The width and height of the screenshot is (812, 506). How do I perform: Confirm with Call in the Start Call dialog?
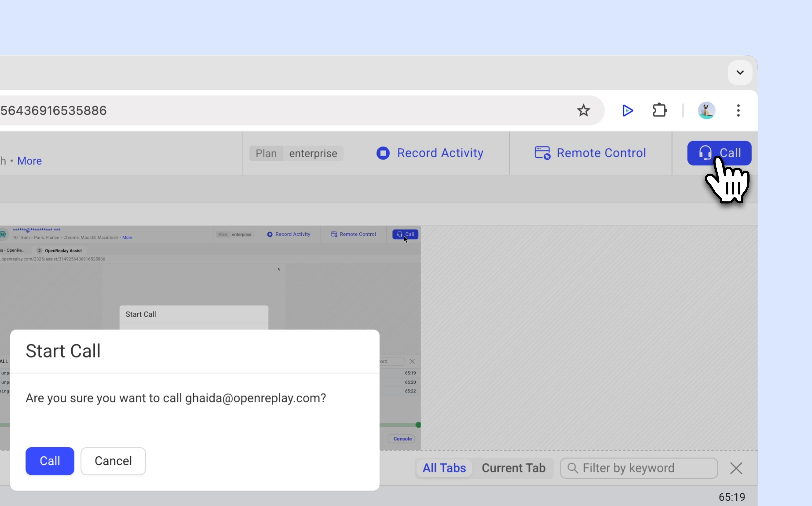coord(50,461)
